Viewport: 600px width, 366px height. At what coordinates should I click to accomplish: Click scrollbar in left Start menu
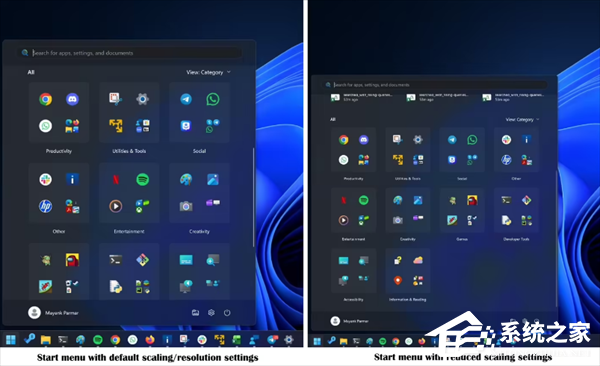pyautogui.click(x=253, y=197)
